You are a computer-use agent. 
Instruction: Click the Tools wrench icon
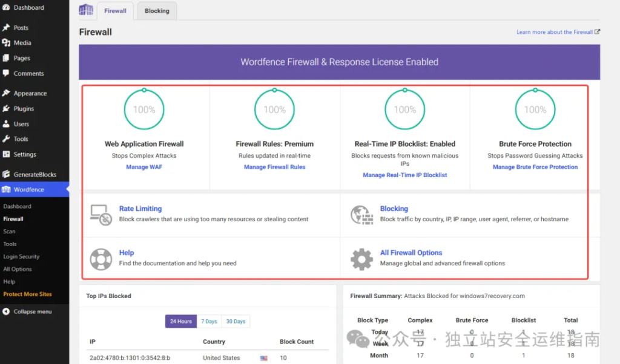[x=6, y=139]
